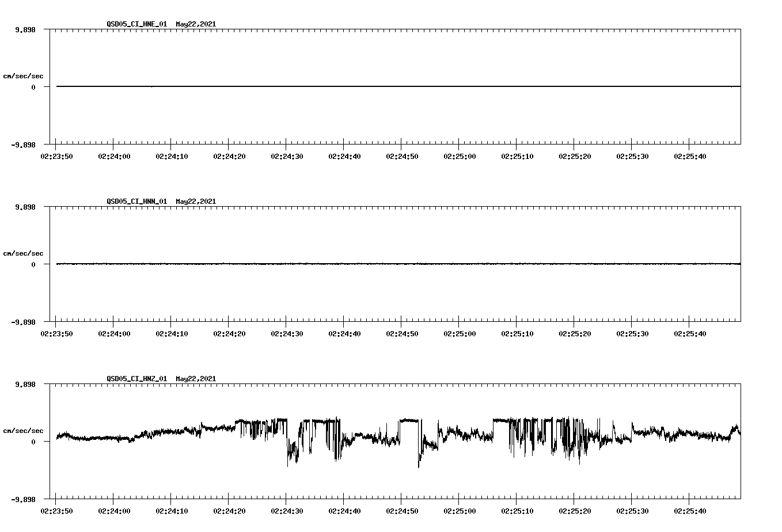Click the zero baseline of the HNN trace

click(x=346, y=265)
